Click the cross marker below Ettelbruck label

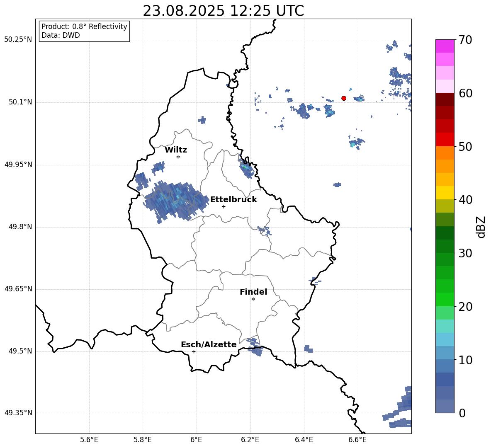pos(224,206)
